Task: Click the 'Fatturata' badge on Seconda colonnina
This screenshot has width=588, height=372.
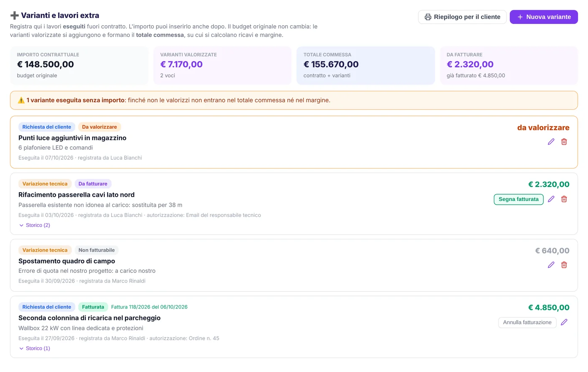Action: [x=93, y=307]
